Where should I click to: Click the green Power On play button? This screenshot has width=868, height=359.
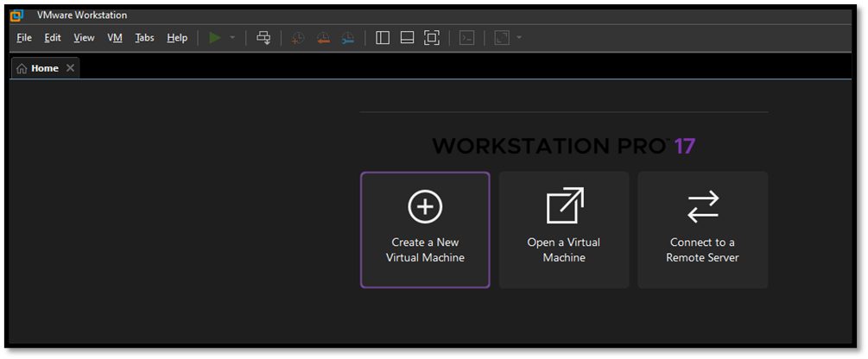[x=215, y=38]
